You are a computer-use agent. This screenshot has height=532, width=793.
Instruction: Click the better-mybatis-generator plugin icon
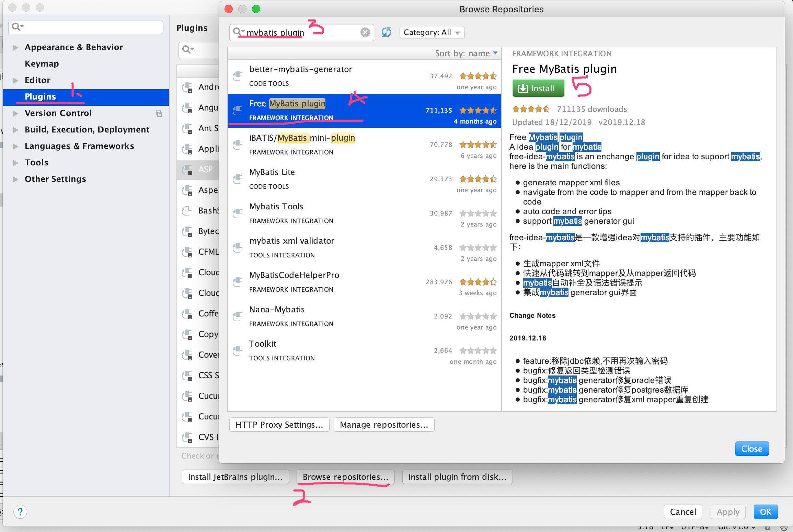(238, 76)
